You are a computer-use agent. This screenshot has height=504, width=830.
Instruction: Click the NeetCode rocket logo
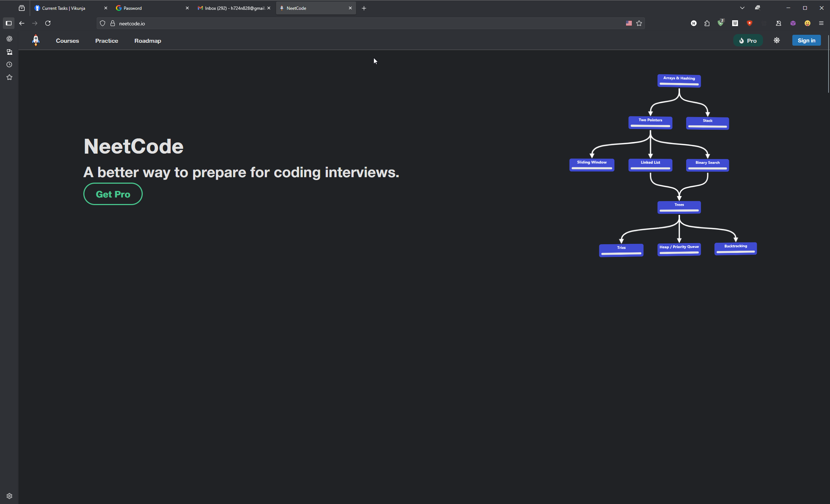[36, 40]
